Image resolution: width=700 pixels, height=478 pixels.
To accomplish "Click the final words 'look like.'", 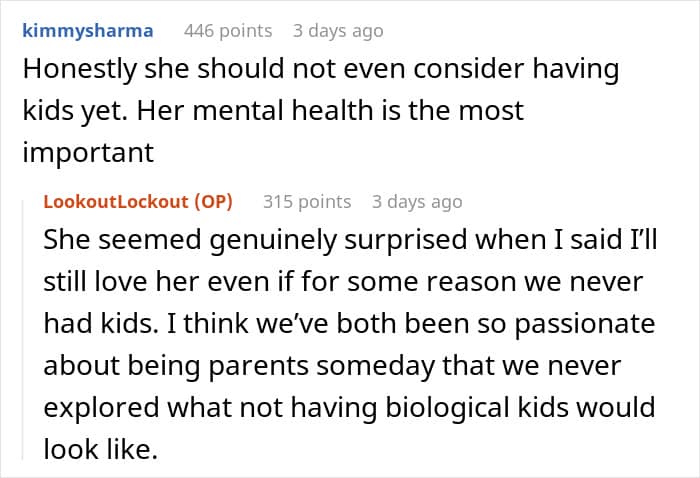I will tap(101, 449).
